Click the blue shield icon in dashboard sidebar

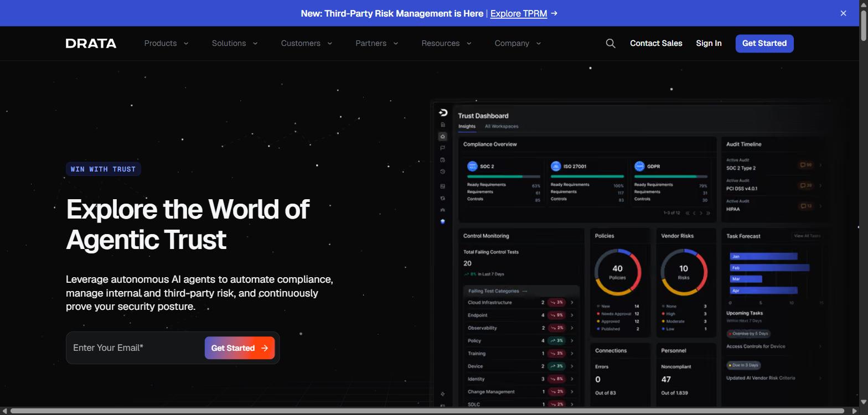pyautogui.click(x=442, y=221)
